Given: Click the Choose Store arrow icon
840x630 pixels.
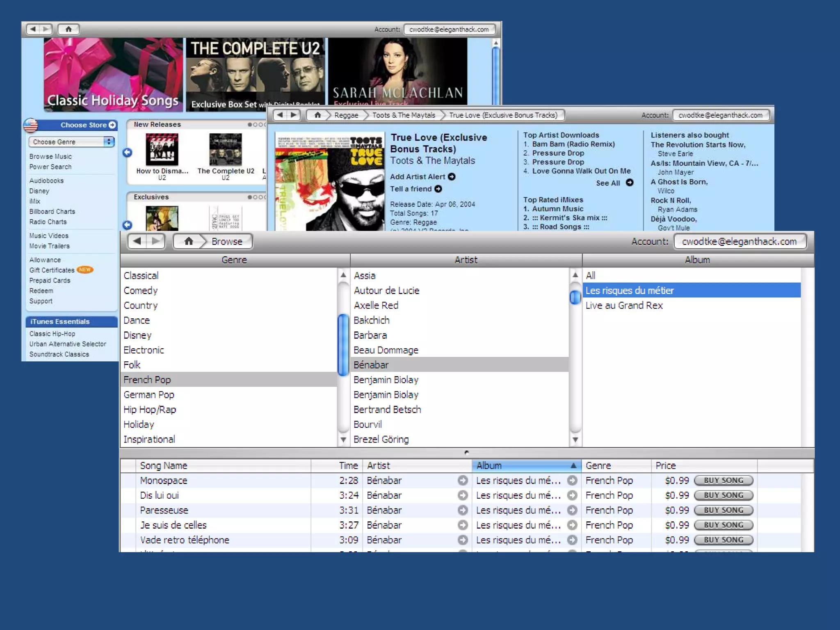Looking at the screenshot, I should click(x=112, y=125).
